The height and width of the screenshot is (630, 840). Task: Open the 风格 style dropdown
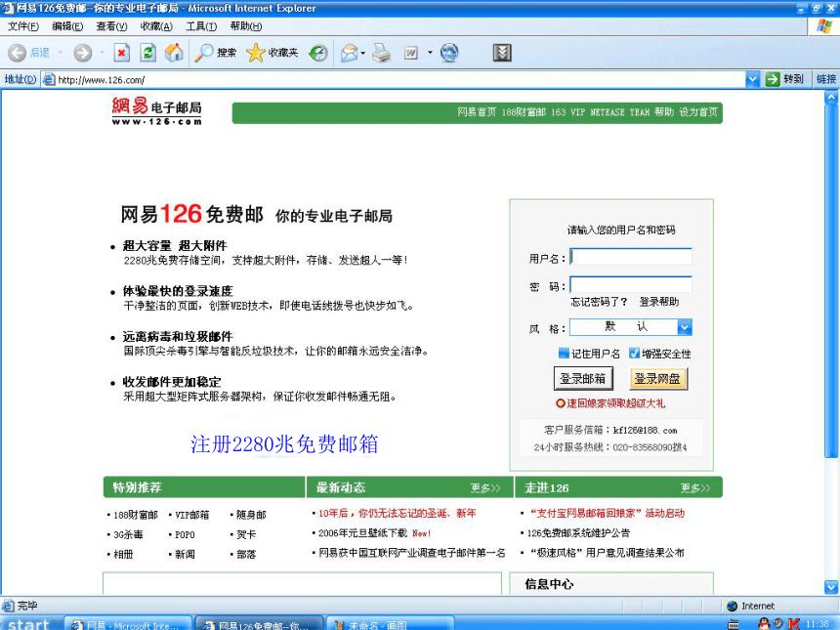[685, 327]
